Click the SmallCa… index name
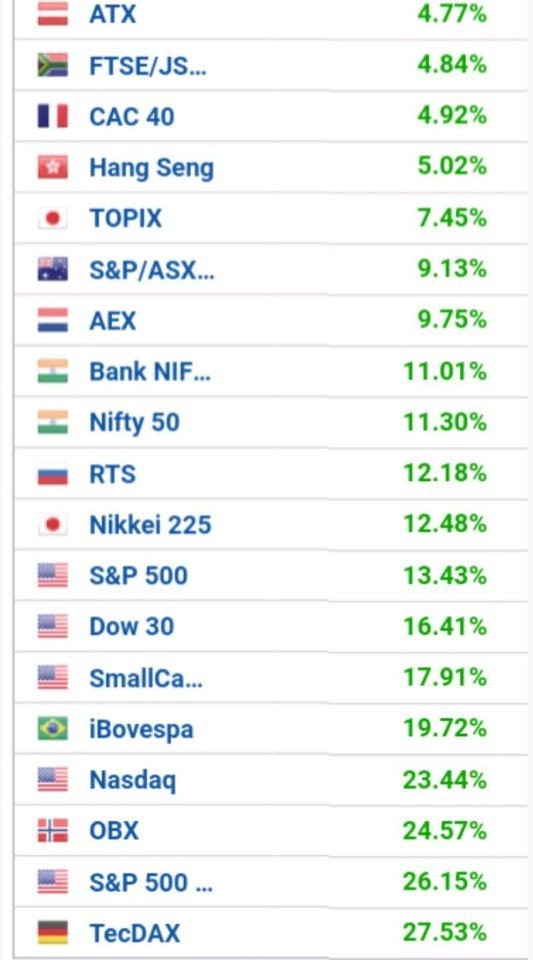Image resolution: width=533 pixels, height=960 pixels. tap(146, 678)
